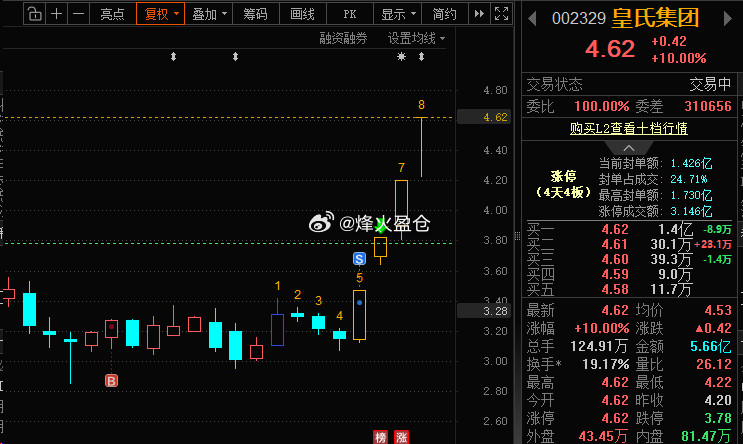The width and height of the screenshot is (743, 444).
Task: Click the 涨停 (4天4板) label
Action: pyautogui.click(x=563, y=184)
